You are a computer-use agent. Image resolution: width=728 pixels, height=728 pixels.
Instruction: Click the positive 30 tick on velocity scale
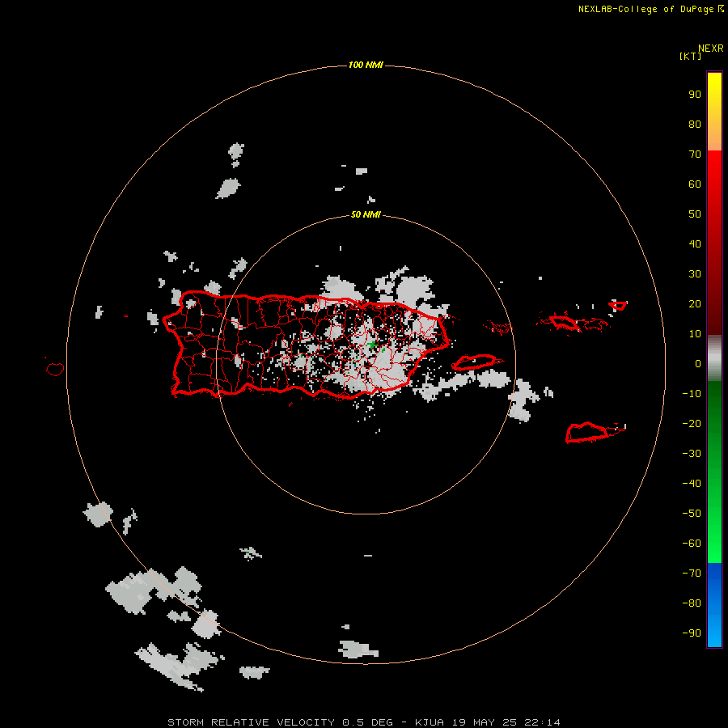pyautogui.click(x=695, y=274)
